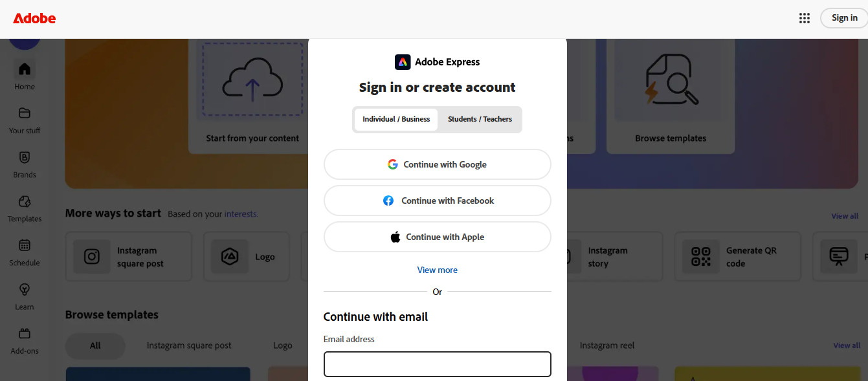Image resolution: width=868 pixels, height=381 pixels.
Task: Open the Learn section
Action: [24, 296]
